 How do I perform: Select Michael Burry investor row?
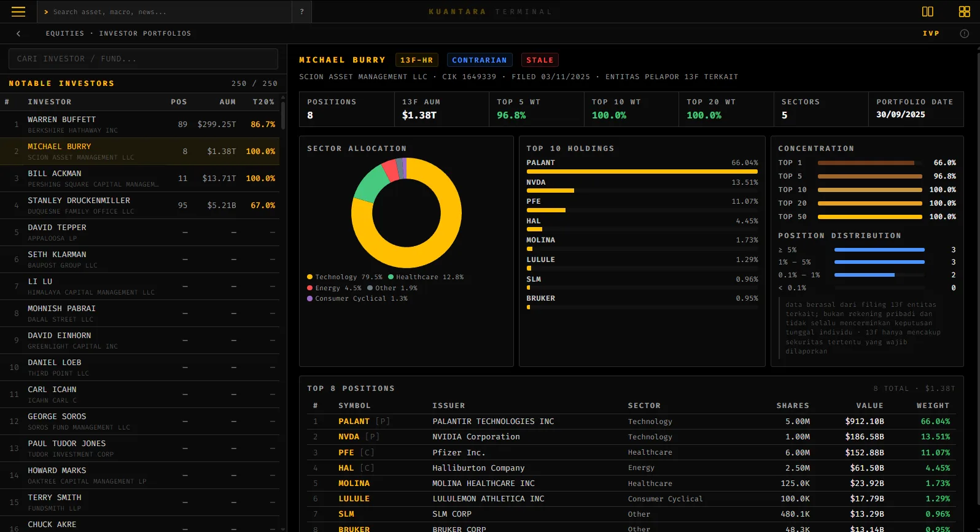click(x=139, y=152)
